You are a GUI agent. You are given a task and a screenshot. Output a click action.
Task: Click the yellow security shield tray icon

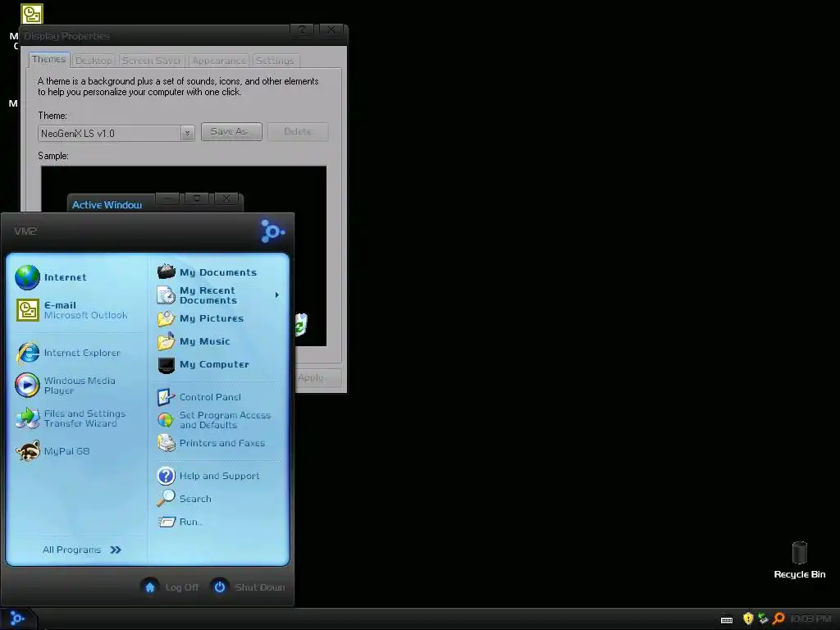coord(748,619)
